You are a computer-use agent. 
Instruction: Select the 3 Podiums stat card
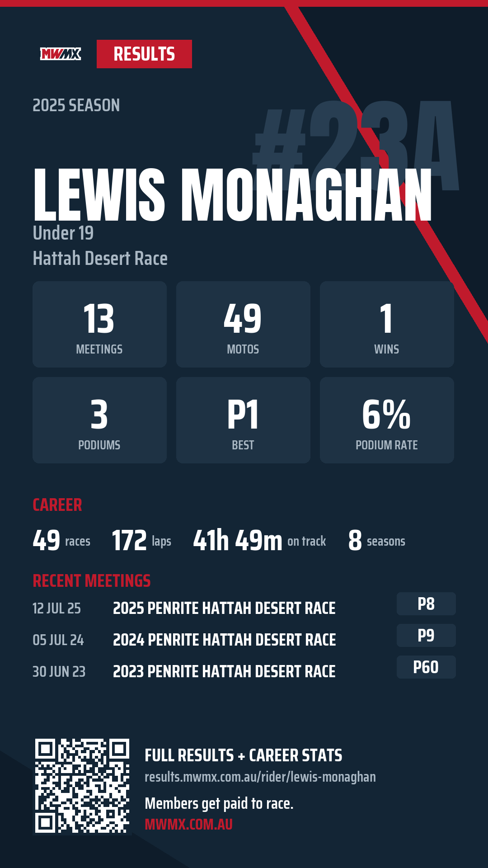pyautogui.click(x=99, y=420)
